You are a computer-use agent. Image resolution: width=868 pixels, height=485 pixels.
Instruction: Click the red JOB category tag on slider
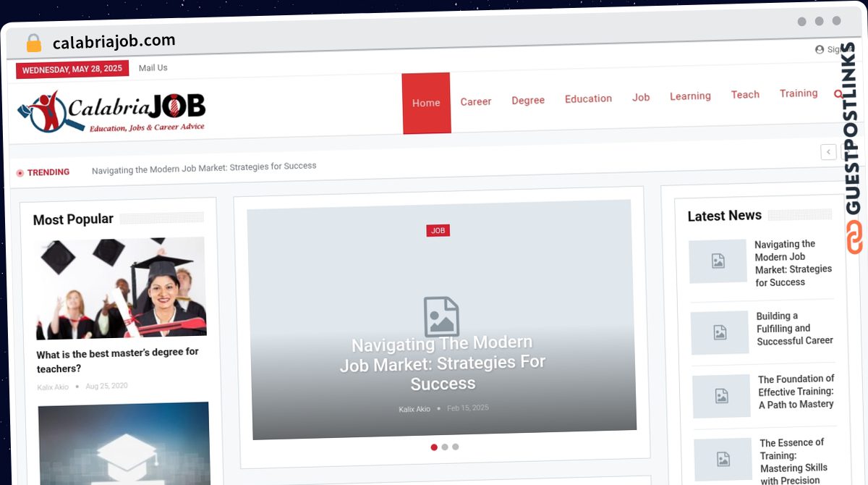pyautogui.click(x=438, y=230)
